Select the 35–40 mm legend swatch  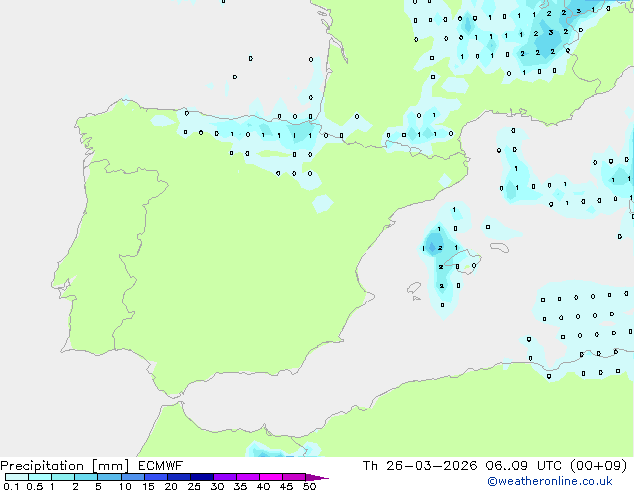(247, 477)
